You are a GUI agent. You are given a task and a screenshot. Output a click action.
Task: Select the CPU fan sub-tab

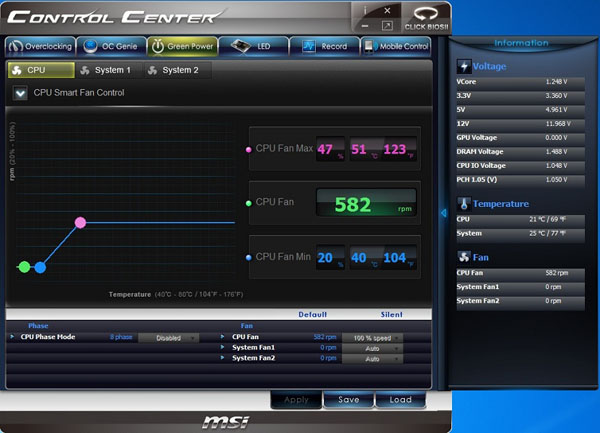(x=41, y=70)
